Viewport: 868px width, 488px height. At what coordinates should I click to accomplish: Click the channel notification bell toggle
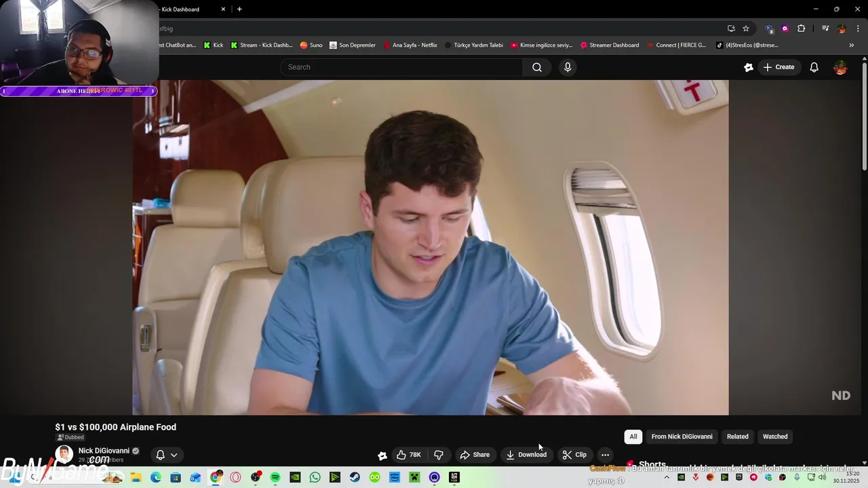pyautogui.click(x=161, y=455)
